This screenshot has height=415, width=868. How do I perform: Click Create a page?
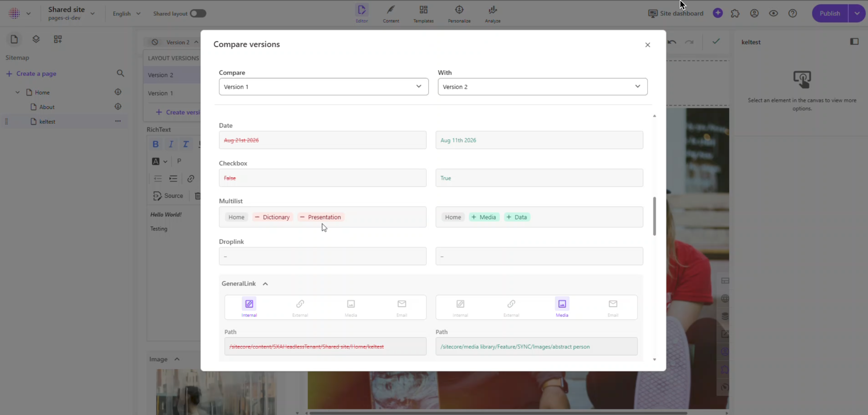pos(31,74)
